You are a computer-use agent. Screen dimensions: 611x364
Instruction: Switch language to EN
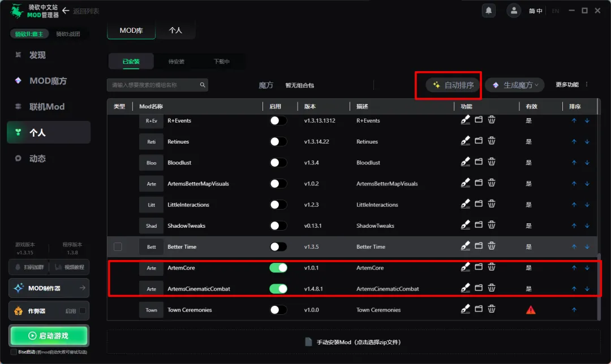tap(556, 11)
